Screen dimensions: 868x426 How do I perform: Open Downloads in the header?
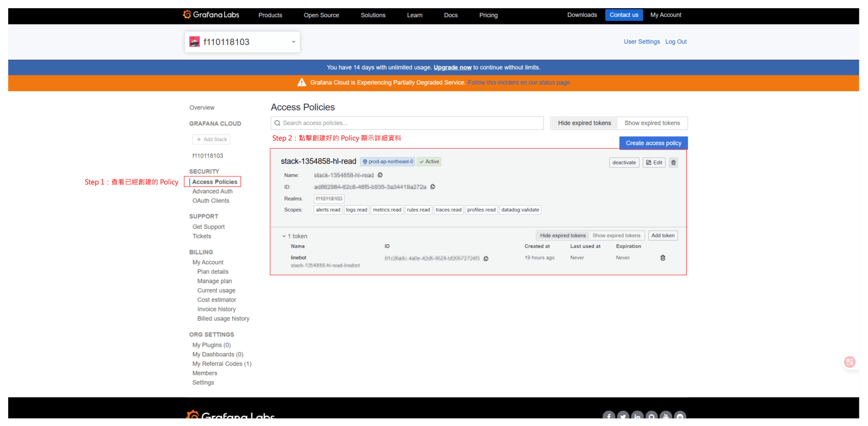coord(582,15)
